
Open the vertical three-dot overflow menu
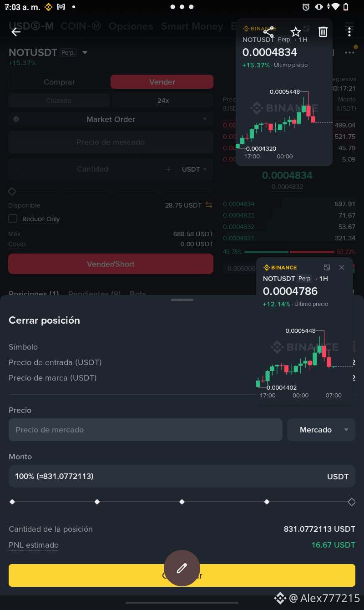(x=349, y=32)
